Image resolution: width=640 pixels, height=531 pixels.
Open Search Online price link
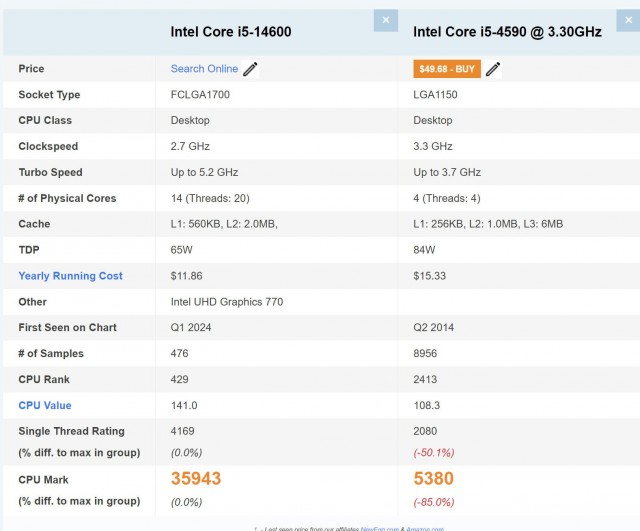(204, 69)
